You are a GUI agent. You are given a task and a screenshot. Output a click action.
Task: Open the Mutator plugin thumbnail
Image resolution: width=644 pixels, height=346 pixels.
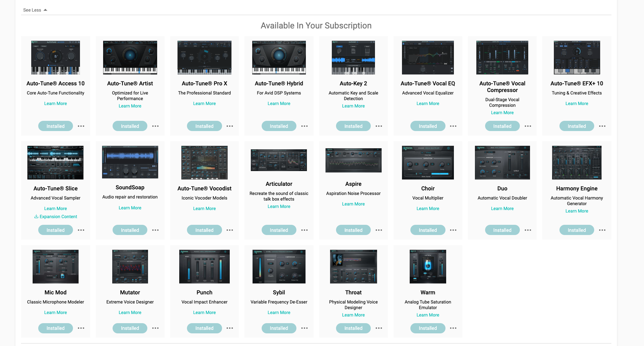tap(130, 267)
